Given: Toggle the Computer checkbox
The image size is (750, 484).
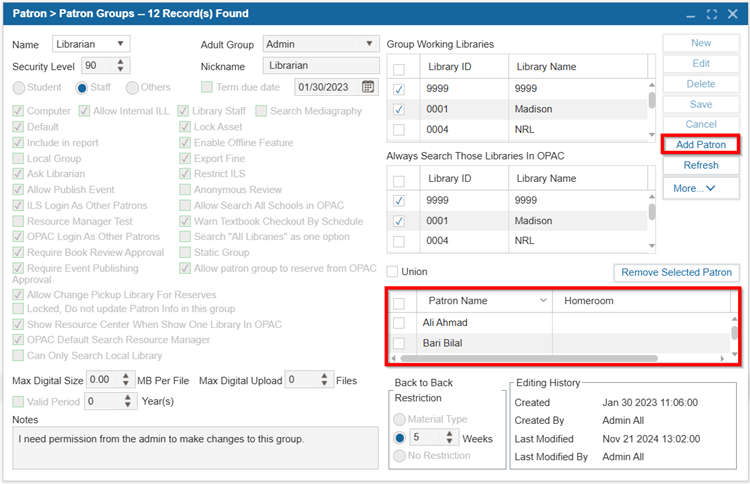Looking at the screenshot, I should (x=18, y=111).
